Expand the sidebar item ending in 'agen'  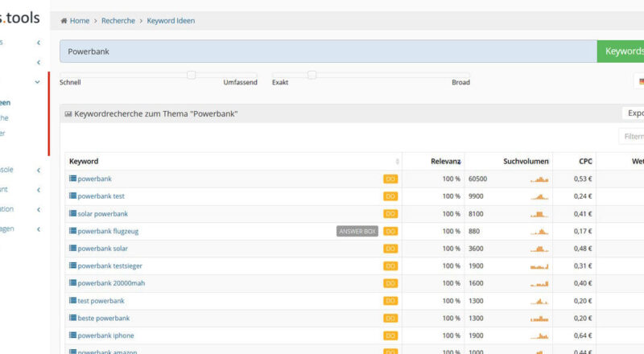39,229
